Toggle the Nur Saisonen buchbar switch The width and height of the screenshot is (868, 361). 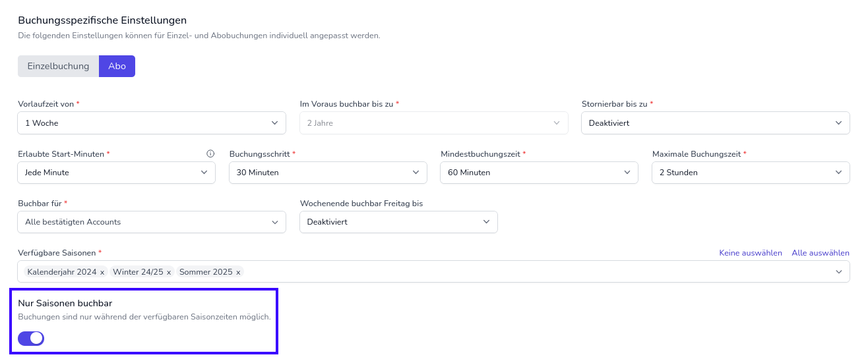pos(31,339)
